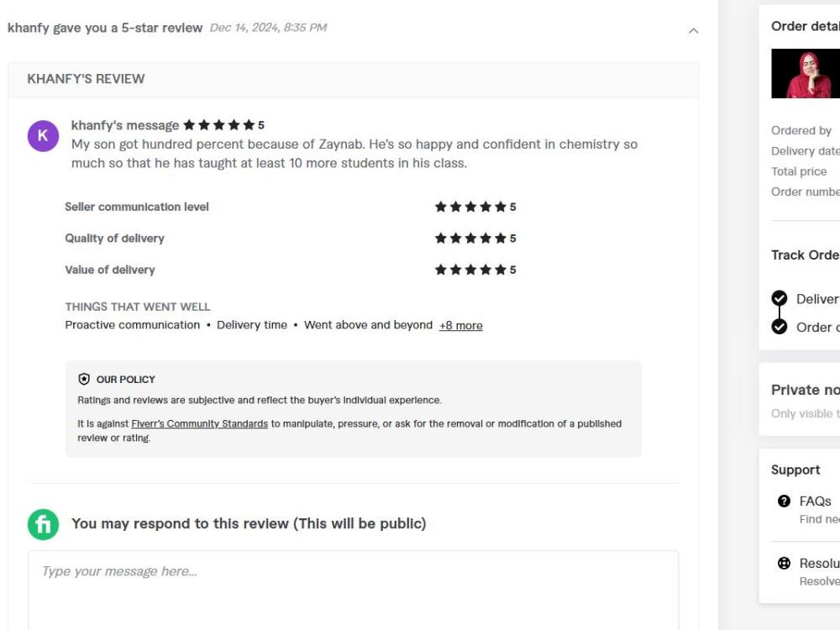This screenshot has width=840, height=630.
Task: Click the Order completed checkmark icon
Action: pos(780,327)
